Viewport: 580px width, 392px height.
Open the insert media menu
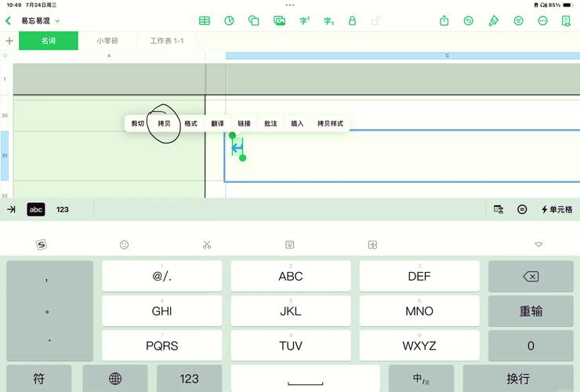279,21
